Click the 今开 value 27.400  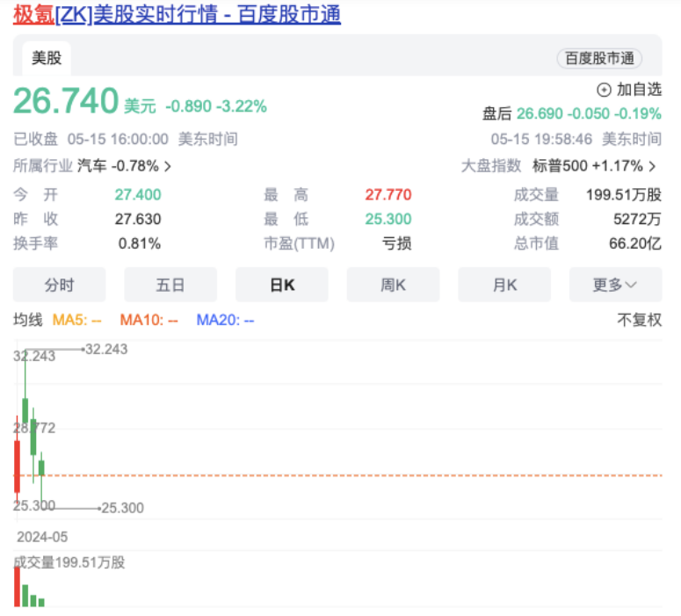point(138,194)
